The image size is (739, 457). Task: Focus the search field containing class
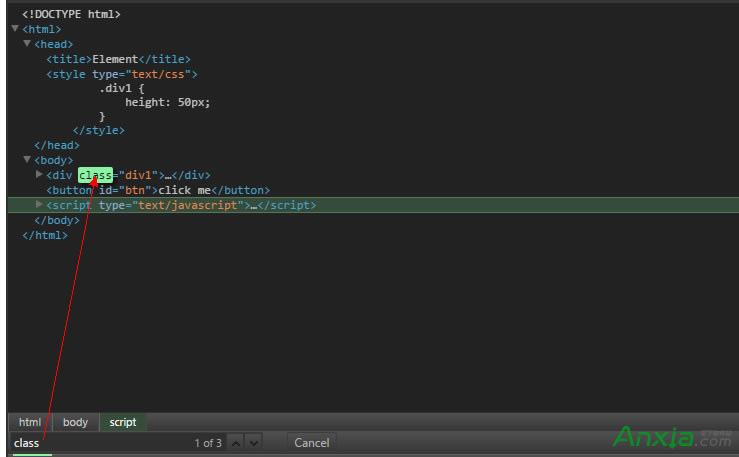pos(100,443)
